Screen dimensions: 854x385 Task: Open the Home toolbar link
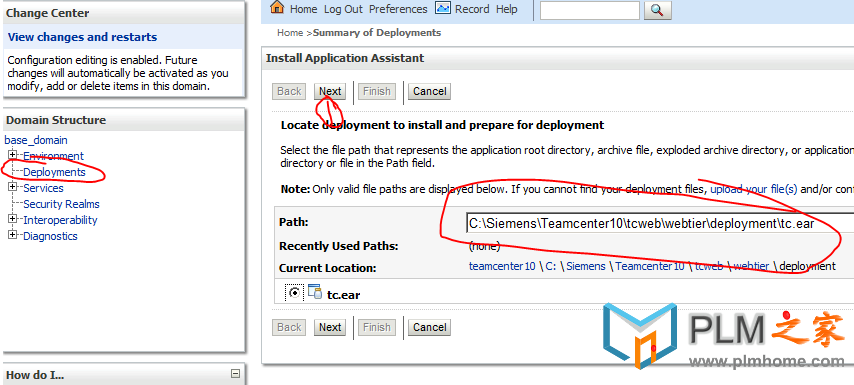pyautogui.click(x=303, y=9)
